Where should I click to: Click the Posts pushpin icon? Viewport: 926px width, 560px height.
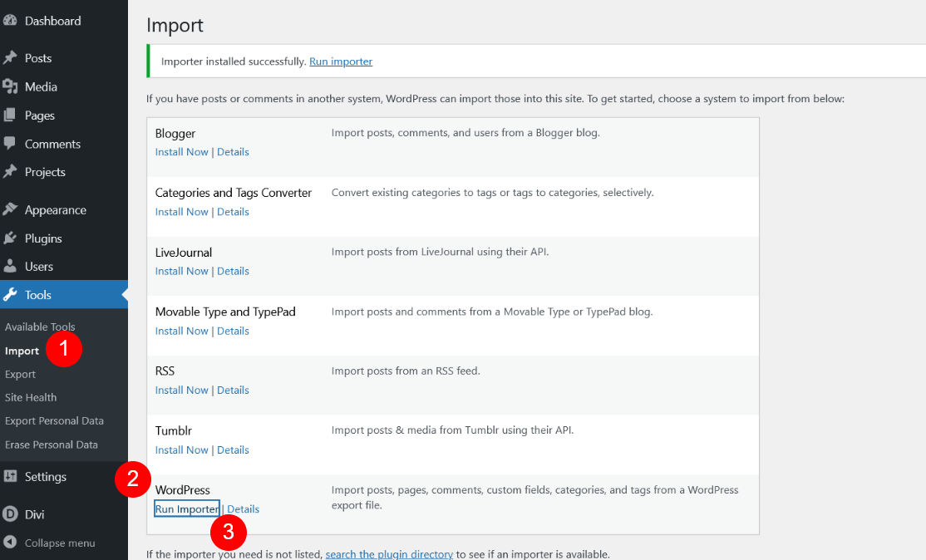(10, 58)
